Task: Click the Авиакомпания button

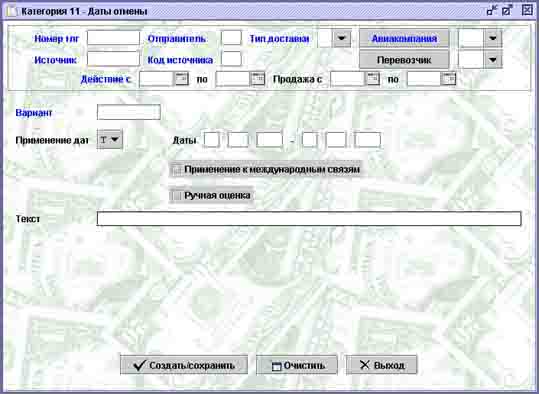Action: coord(404,39)
